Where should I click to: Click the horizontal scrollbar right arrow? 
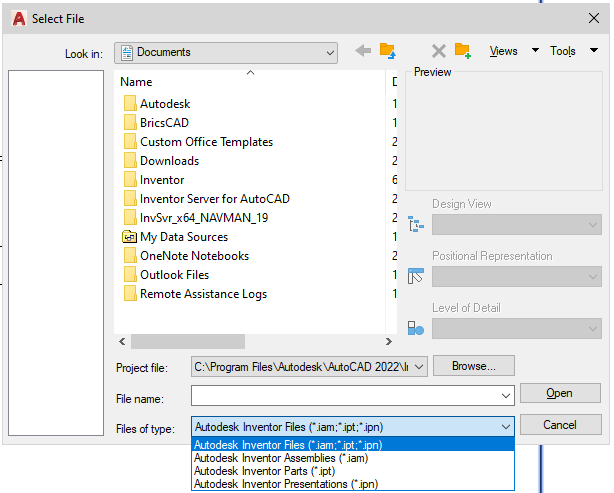pos(388,341)
